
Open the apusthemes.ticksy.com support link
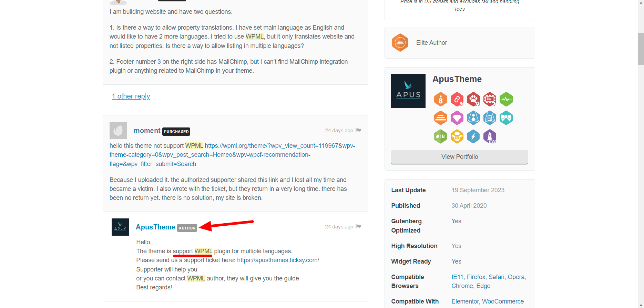pyautogui.click(x=278, y=260)
